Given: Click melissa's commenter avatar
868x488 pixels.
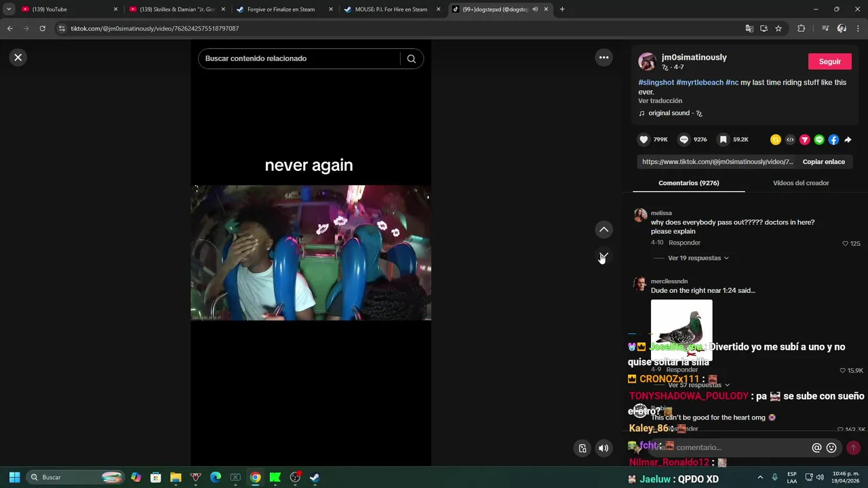Looking at the screenshot, I should click(640, 216).
